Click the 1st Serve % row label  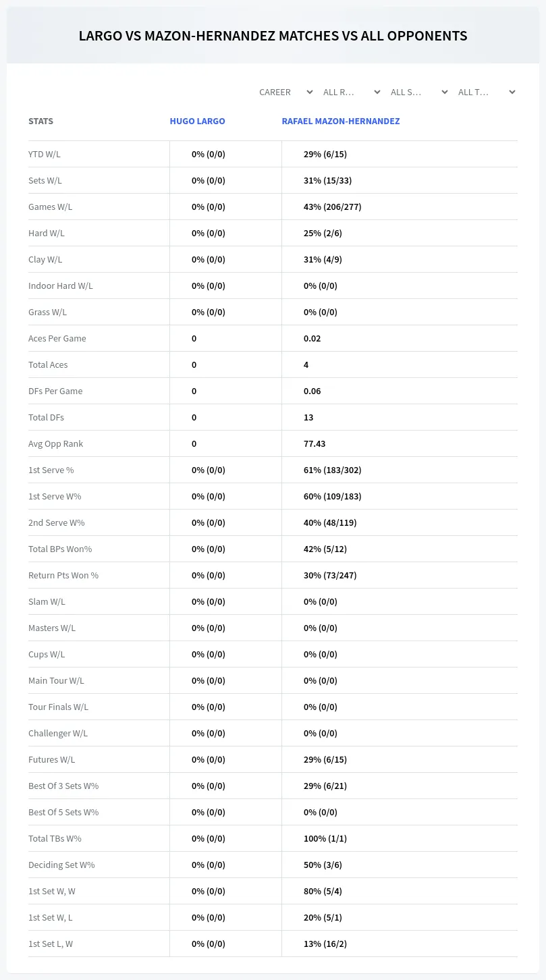[51, 470]
